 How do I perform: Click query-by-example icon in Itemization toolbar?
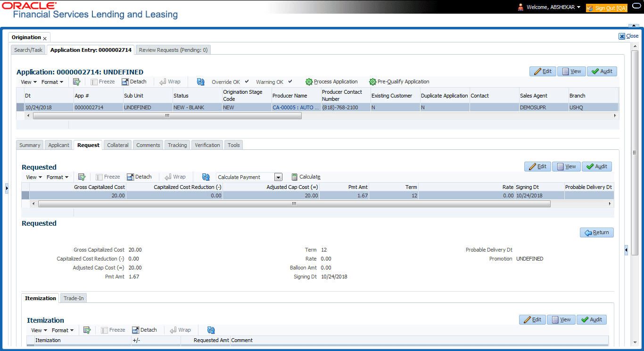[x=87, y=330]
